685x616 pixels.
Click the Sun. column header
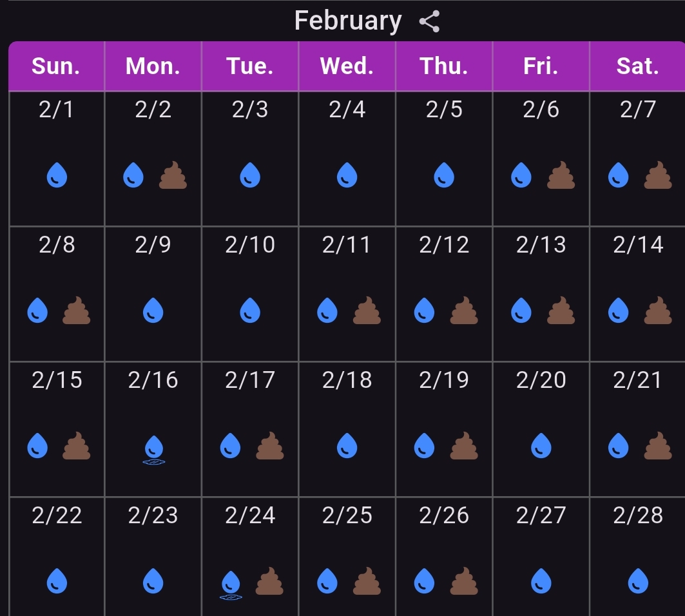(x=56, y=66)
